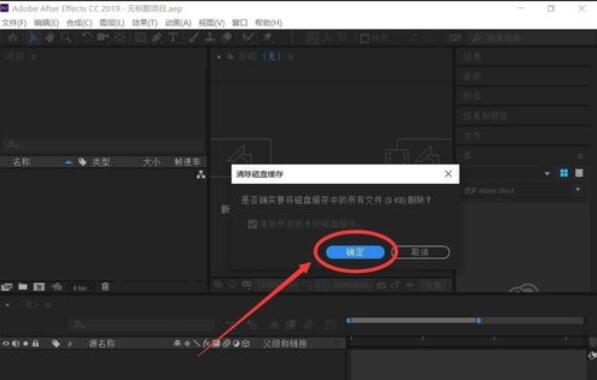Switch libraries to grid view icon
597x380 pixels.
click(564, 173)
